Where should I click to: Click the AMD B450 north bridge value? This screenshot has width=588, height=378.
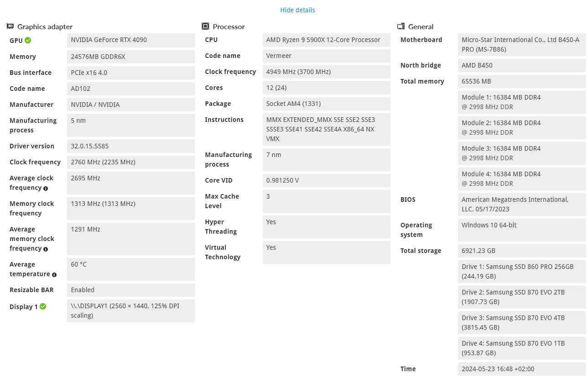(x=522, y=65)
